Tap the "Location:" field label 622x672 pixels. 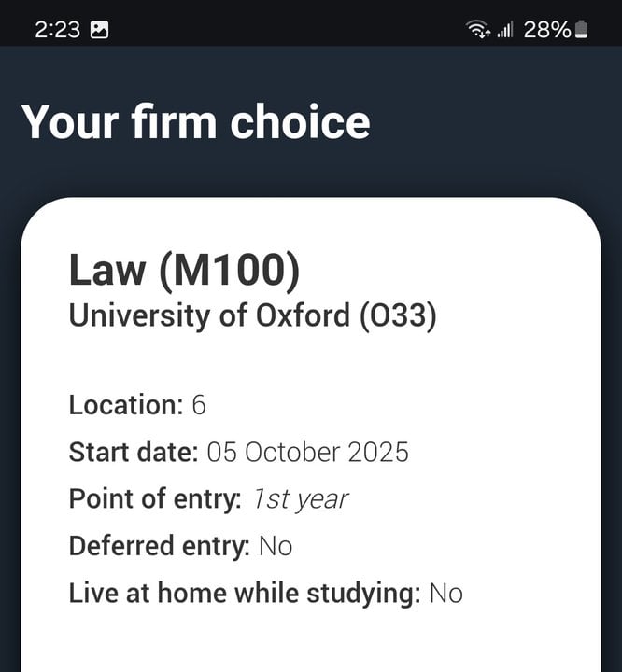[126, 405]
